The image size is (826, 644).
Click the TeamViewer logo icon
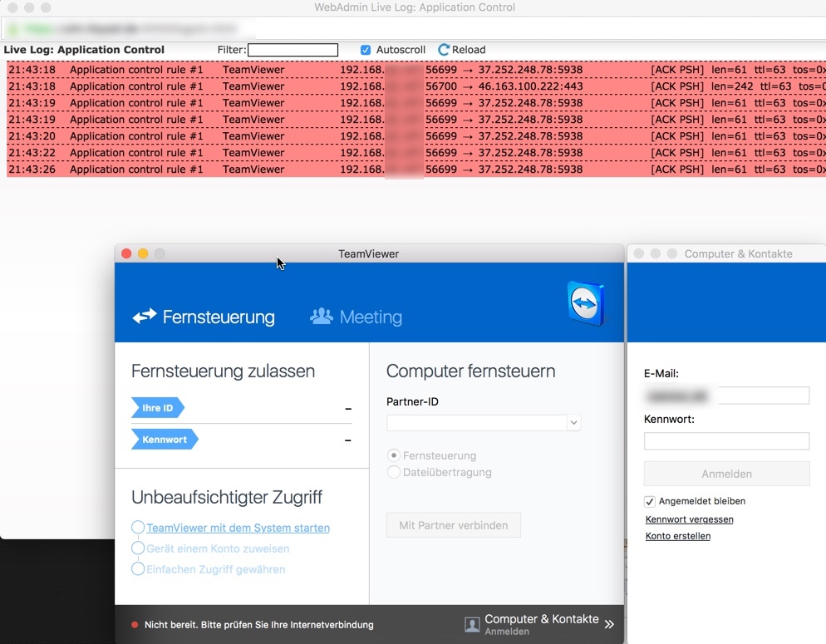[x=585, y=303]
